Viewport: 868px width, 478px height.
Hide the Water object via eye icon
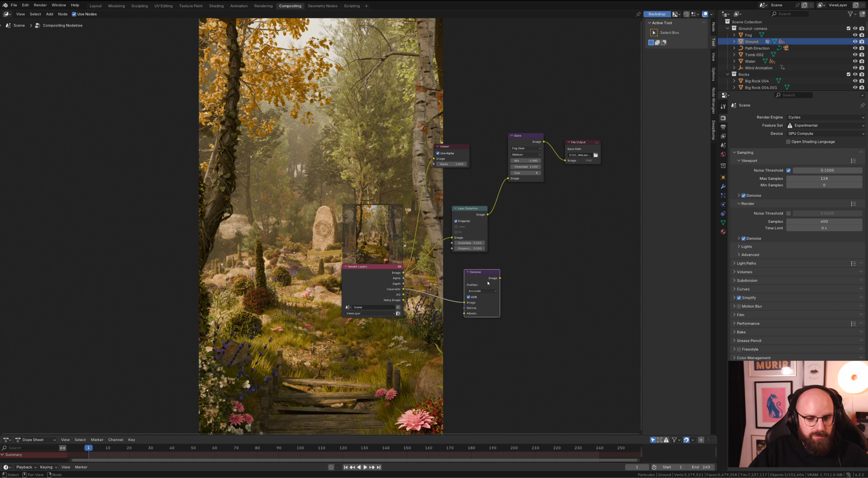[855, 61]
